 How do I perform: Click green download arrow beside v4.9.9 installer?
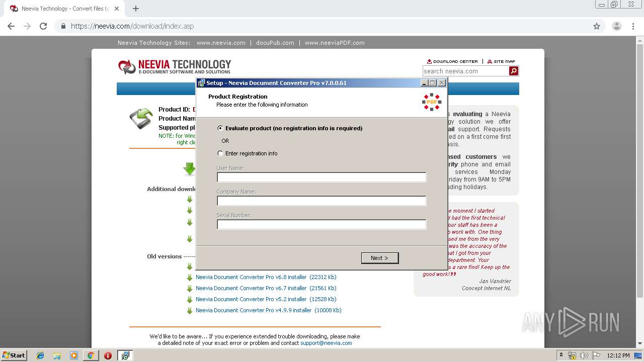[190, 311]
